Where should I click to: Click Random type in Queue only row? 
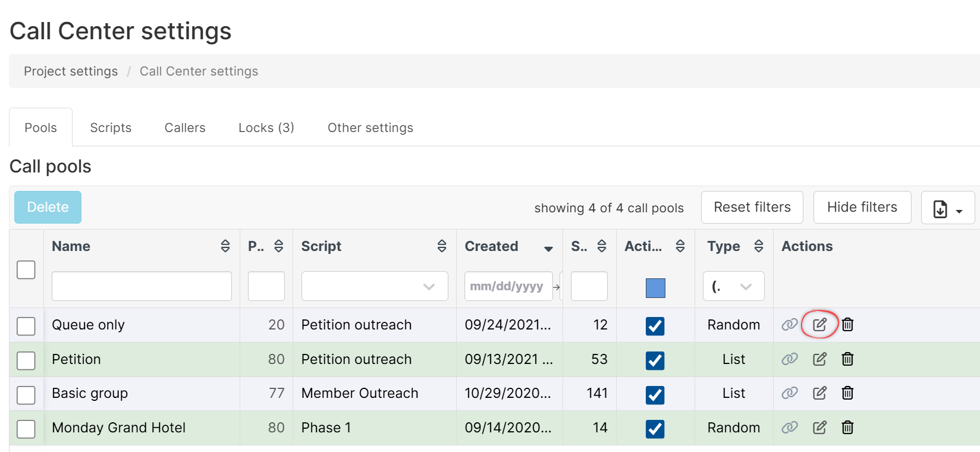click(x=734, y=325)
